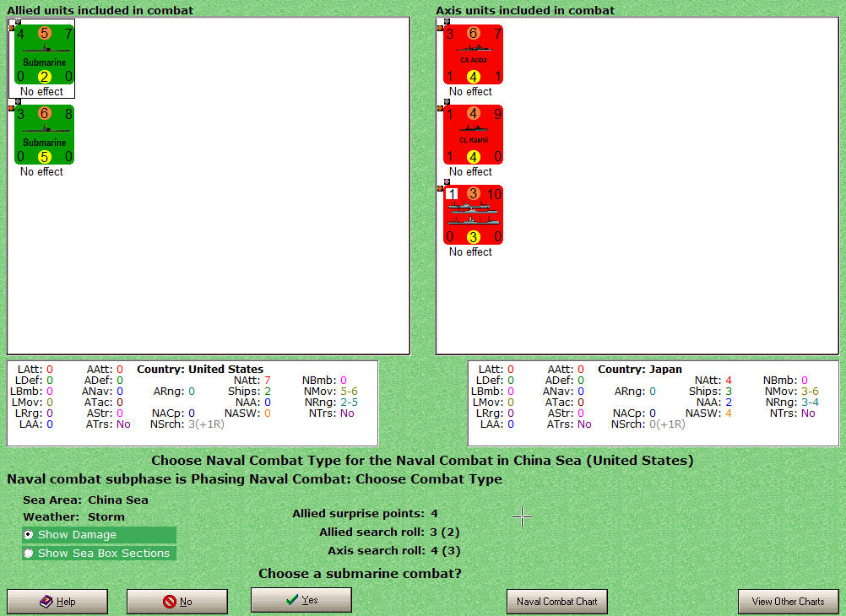The height and width of the screenshot is (616, 846).
Task: Click Japan NMov value 3-6
Action: click(x=810, y=392)
